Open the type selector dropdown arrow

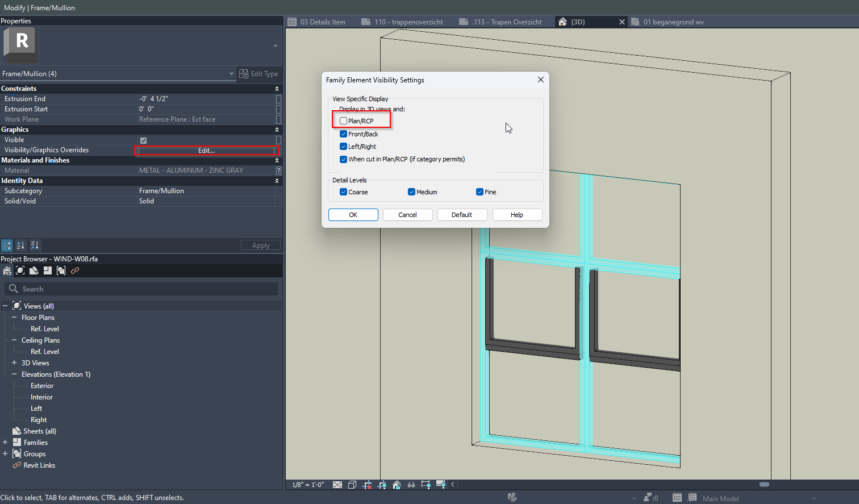[x=276, y=46]
